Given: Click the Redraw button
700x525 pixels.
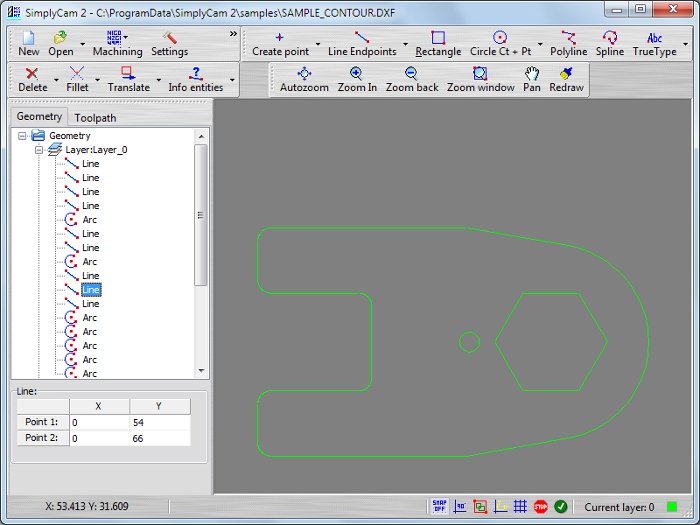Looking at the screenshot, I should click(x=566, y=80).
